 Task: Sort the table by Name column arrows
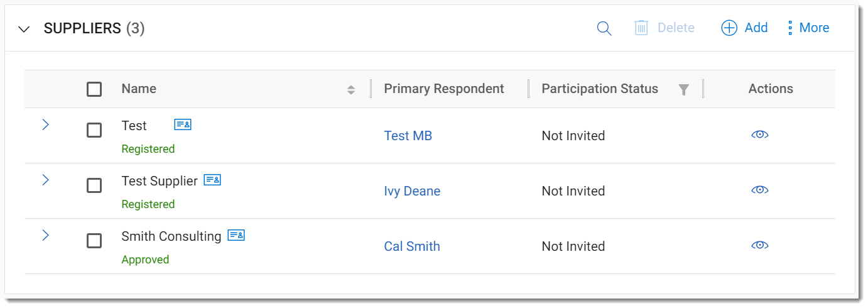tap(351, 90)
